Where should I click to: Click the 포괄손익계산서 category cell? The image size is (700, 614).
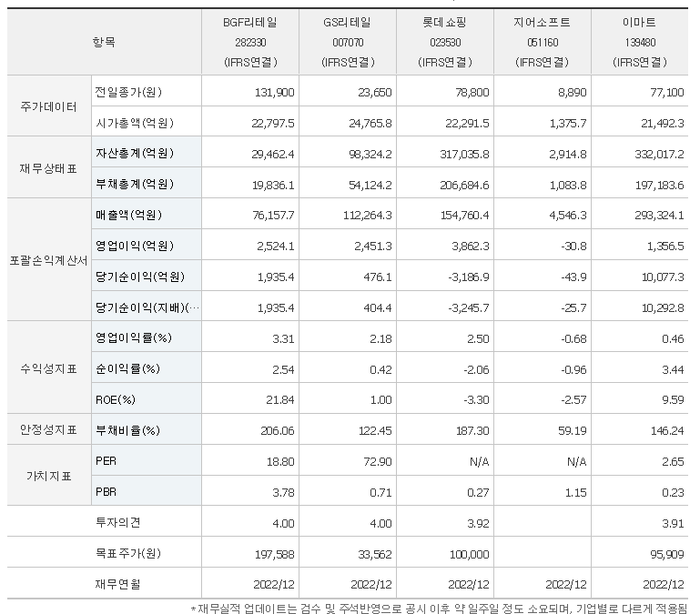[x=48, y=260]
